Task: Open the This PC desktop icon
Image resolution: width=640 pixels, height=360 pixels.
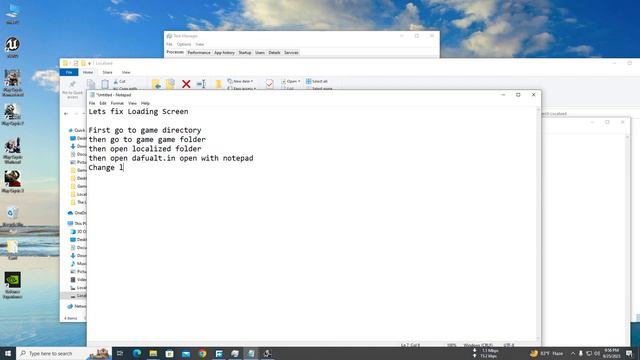Action: click(x=13, y=14)
